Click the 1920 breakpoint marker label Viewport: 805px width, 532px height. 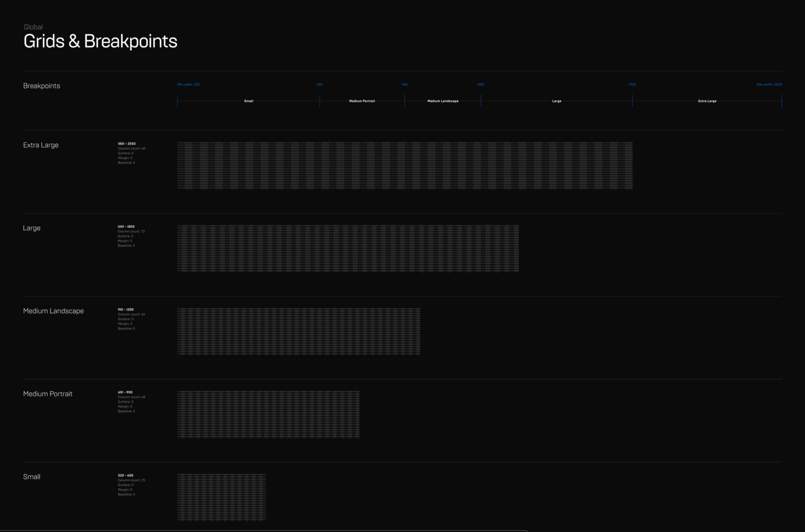coord(632,84)
